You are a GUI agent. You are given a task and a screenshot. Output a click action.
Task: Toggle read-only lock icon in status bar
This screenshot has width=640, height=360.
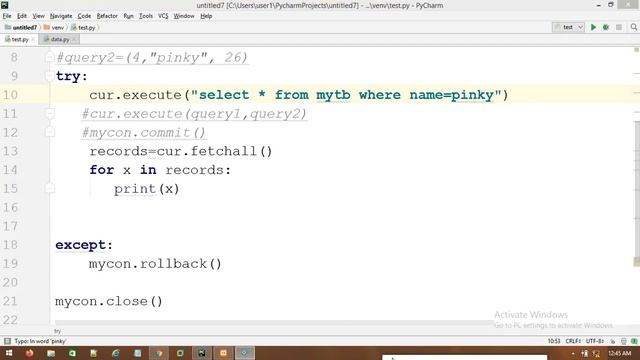[613, 341]
